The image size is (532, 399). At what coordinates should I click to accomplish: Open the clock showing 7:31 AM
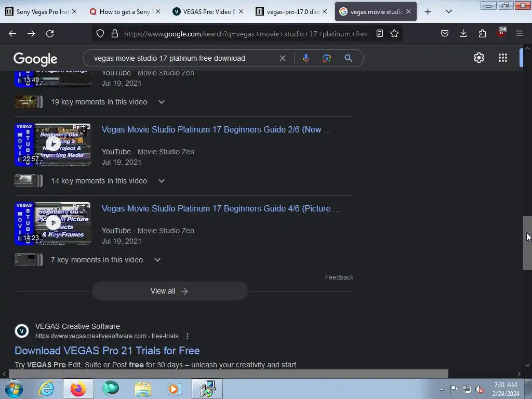[x=506, y=389]
